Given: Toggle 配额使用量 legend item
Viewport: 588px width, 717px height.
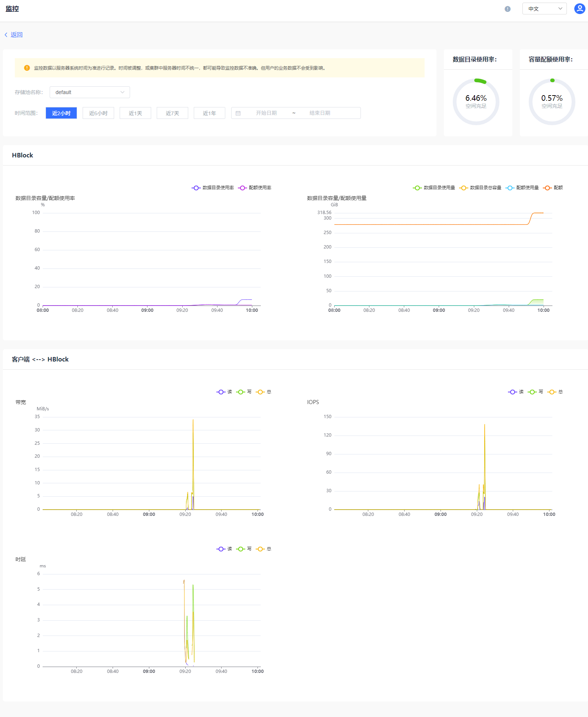Looking at the screenshot, I should click(x=522, y=188).
